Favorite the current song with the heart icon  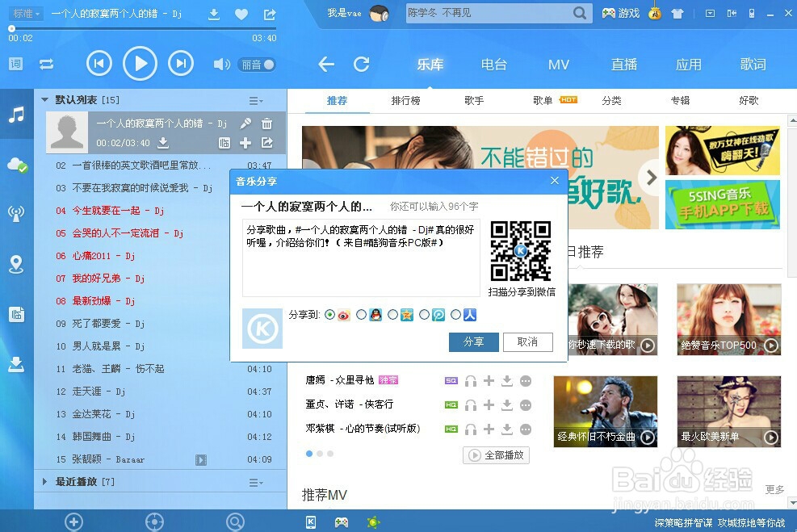point(241,15)
